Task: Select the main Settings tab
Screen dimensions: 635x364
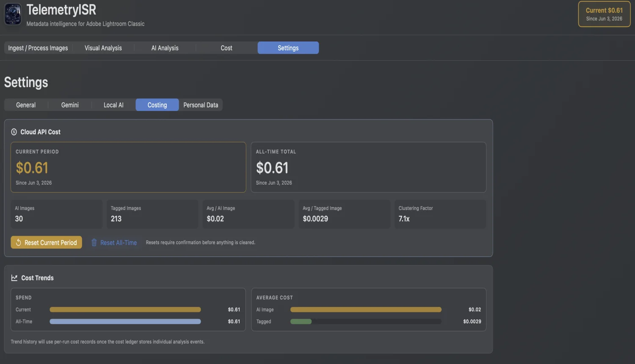Action: pos(288,48)
